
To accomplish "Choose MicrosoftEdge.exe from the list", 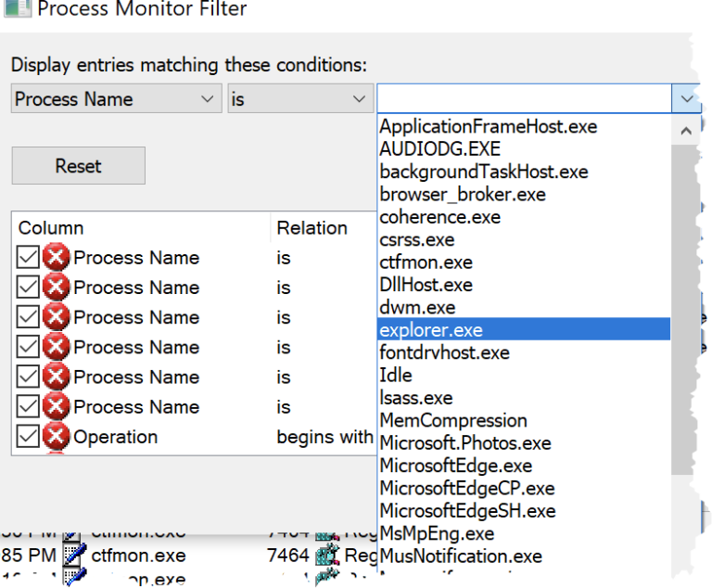I will tap(455, 466).
